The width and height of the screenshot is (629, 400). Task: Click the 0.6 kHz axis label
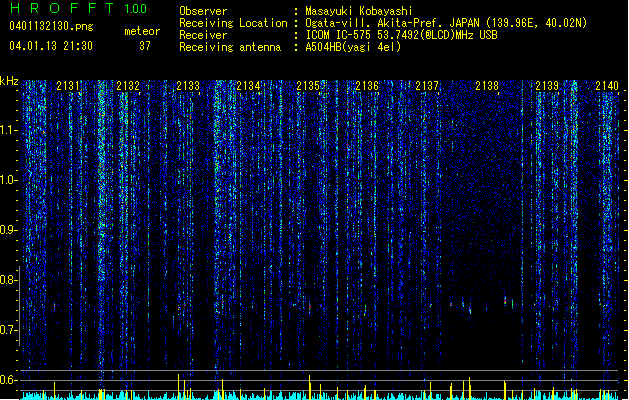pyautogui.click(x=8, y=380)
